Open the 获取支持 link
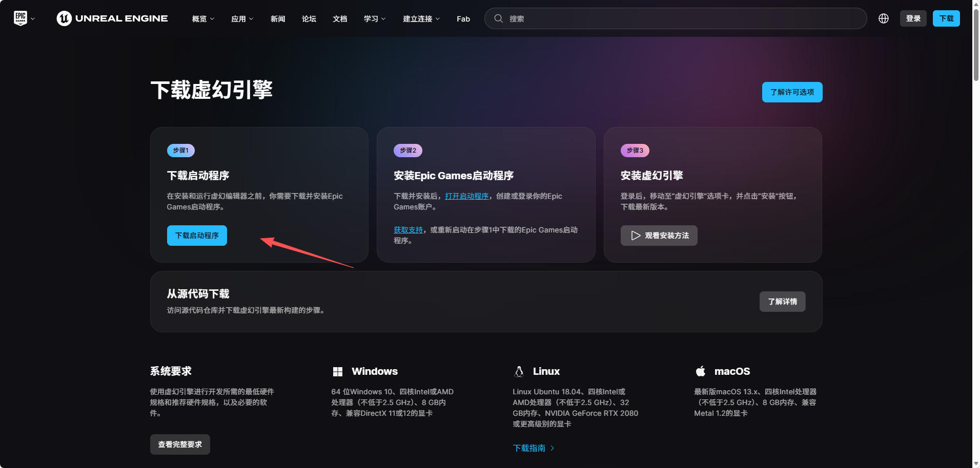Image resolution: width=980 pixels, height=468 pixels. point(409,230)
